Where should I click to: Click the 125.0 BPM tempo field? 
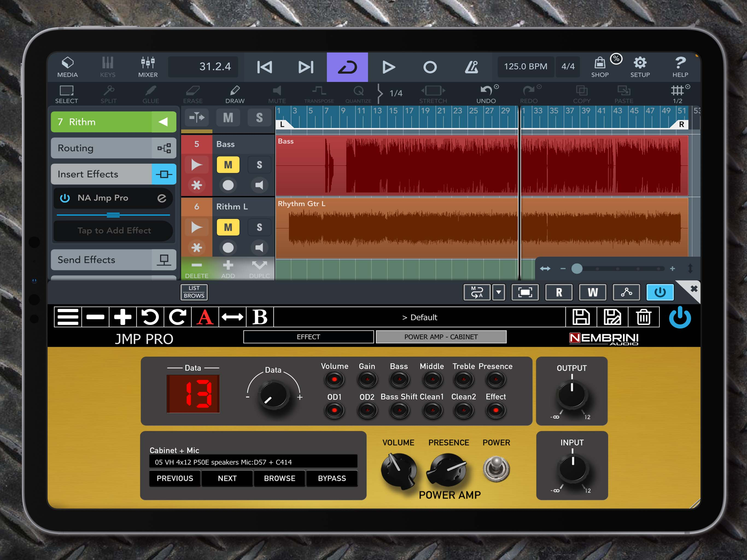coord(526,66)
